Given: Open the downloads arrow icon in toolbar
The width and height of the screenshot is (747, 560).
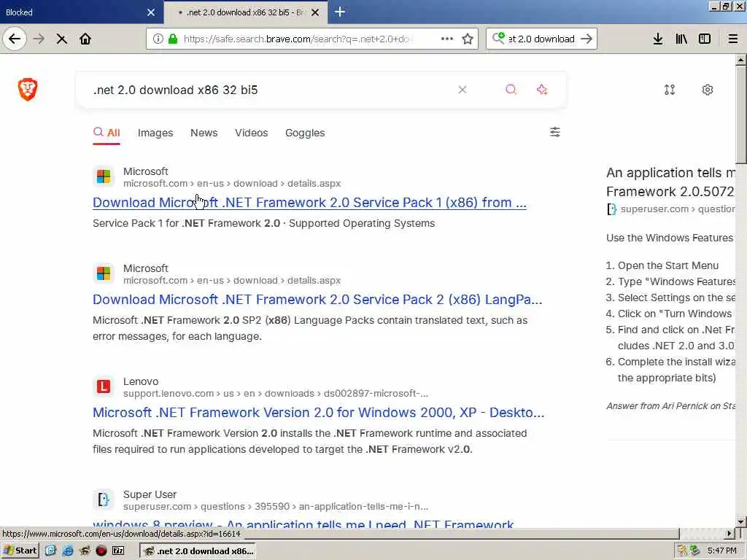Looking at the screenshot, I should pyautogui.click(x=658, y=39).
